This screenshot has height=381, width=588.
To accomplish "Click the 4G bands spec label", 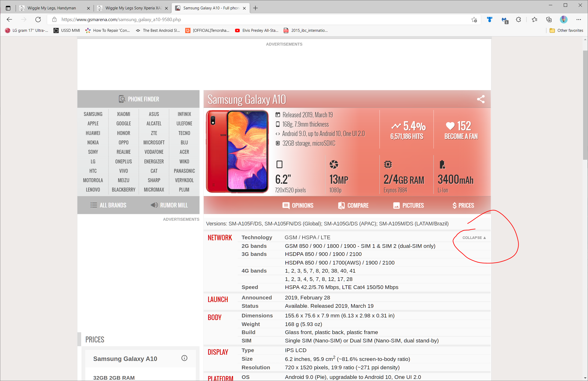I will (254, 271).
